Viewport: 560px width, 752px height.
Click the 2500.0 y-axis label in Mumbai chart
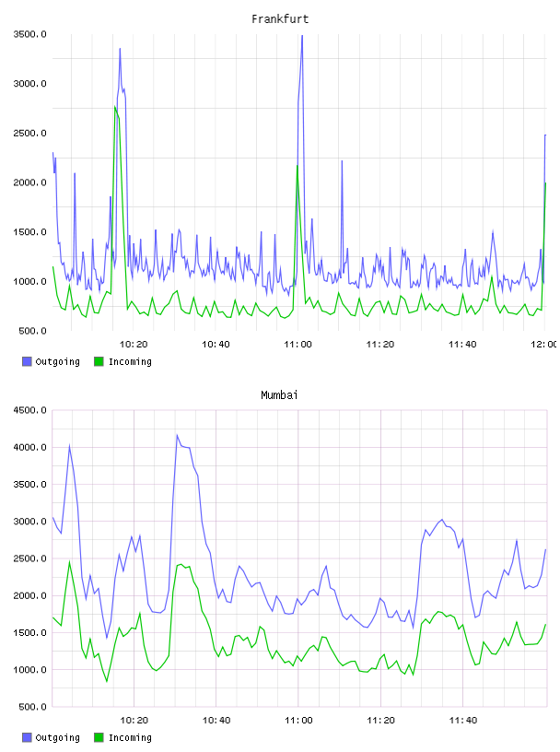[x=30, y=558]
